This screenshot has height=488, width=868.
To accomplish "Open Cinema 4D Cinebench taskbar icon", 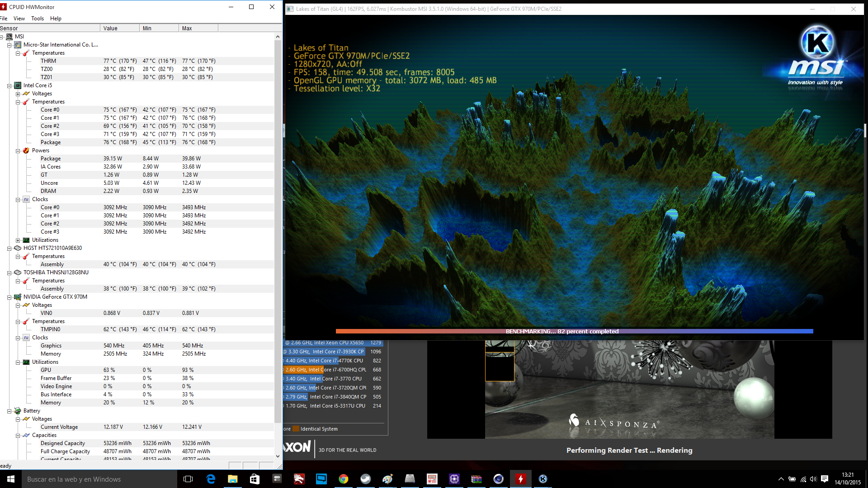I will (x=498, y=479).
